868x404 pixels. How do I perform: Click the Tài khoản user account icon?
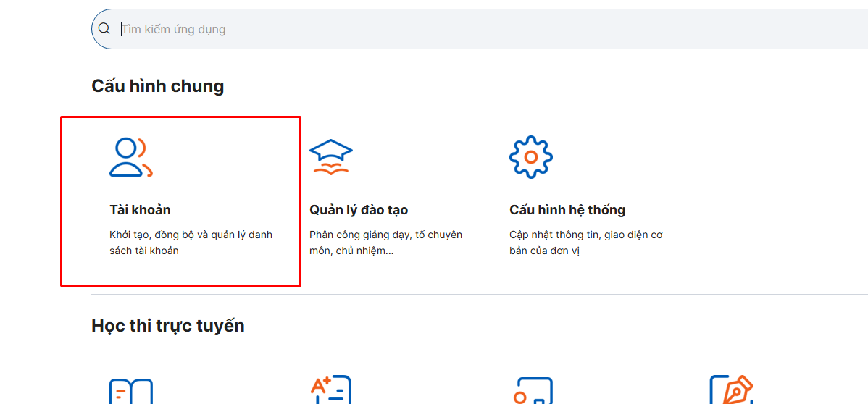[130, 157]
